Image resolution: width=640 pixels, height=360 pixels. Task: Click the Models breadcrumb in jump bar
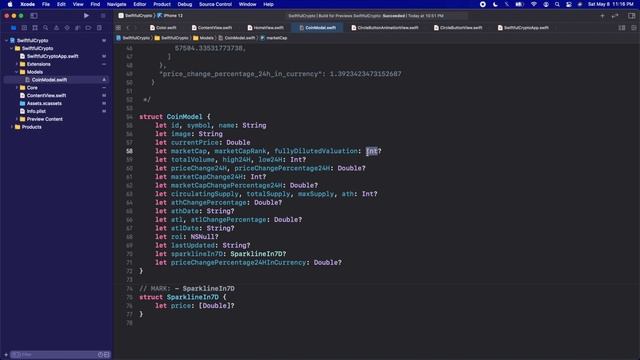[x=203, y=38]
